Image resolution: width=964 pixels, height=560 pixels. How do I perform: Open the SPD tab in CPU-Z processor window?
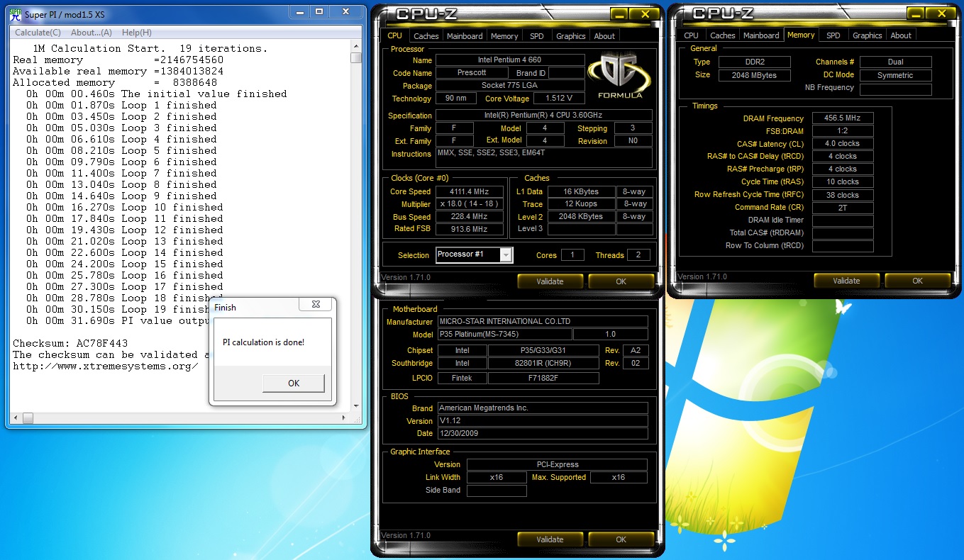pos(537,35)
